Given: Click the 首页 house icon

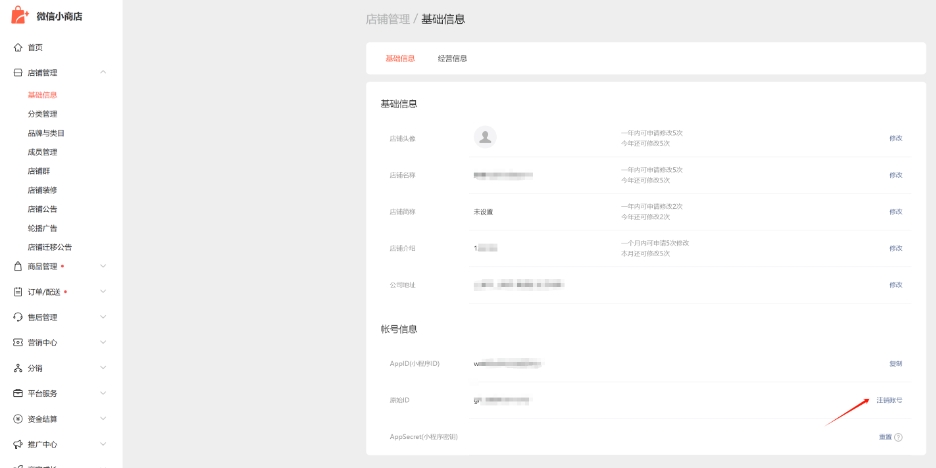Looking at the screenshot, I should (x=17, y=47).
